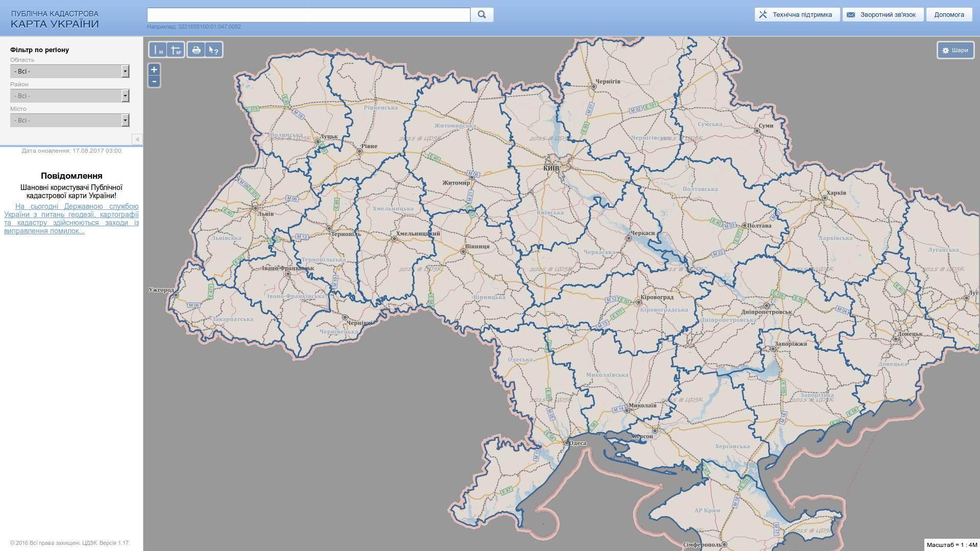Zoom out with the minus button
Viewport: 980px width, 551px height.
point(154,82)
